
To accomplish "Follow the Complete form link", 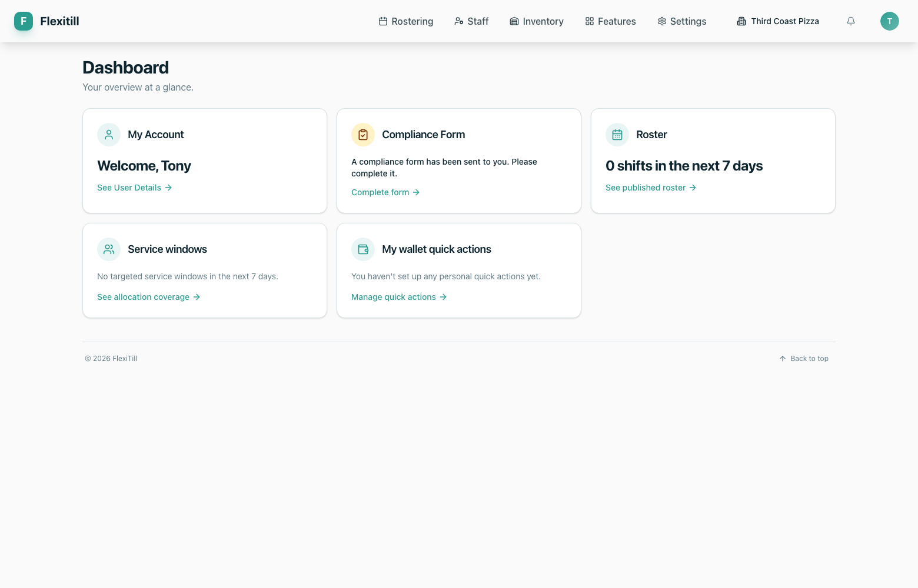I will click(x=385, y=192).
